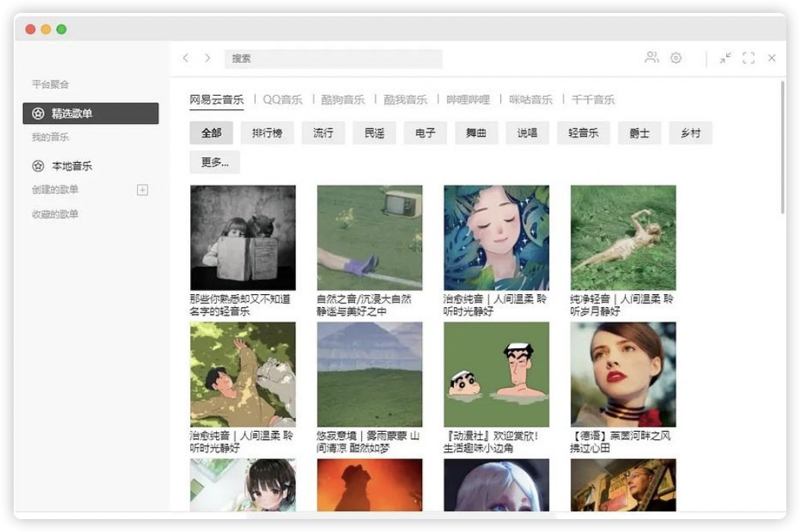Switch to the 千千音乐 tab
Screen dimensions: 800x532
[593, 100]
